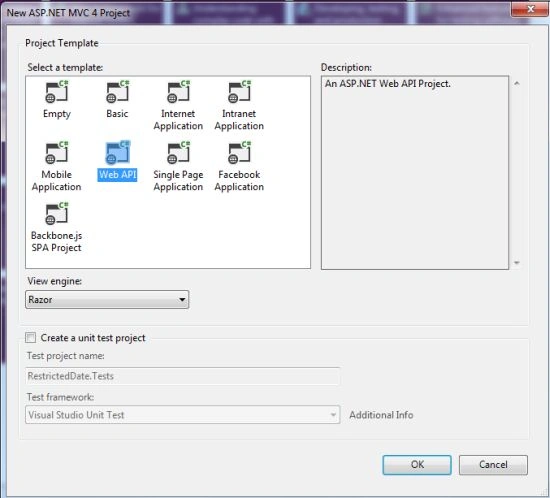Click the 'Single Page Application' label text
This screenshot has height=498, width=550.
[x=178, y=181]
